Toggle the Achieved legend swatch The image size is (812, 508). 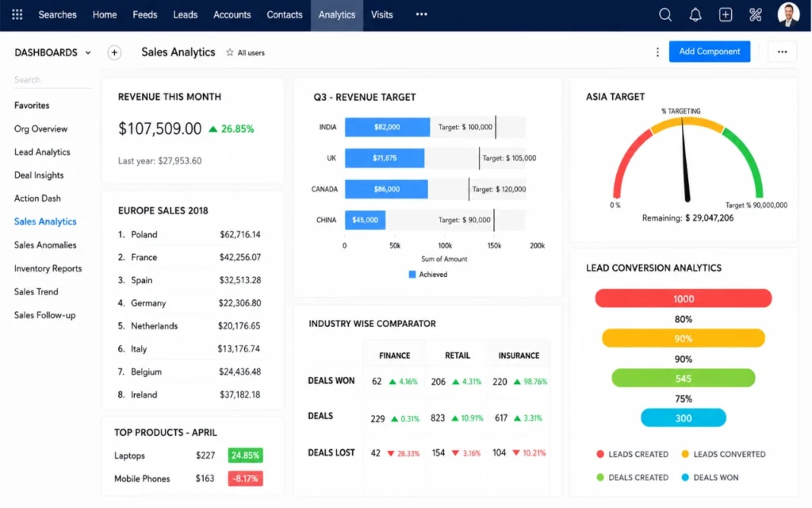coord(412,274)
